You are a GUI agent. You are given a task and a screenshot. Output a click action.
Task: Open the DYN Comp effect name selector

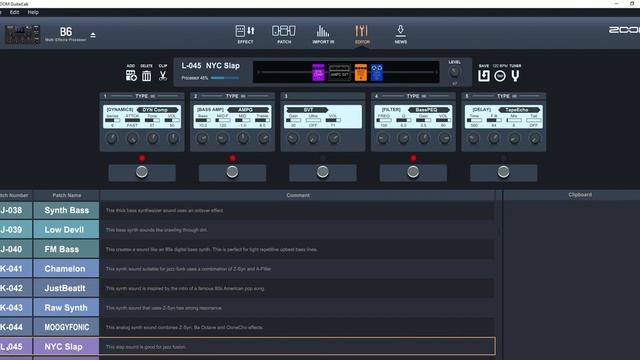(158, 109)
